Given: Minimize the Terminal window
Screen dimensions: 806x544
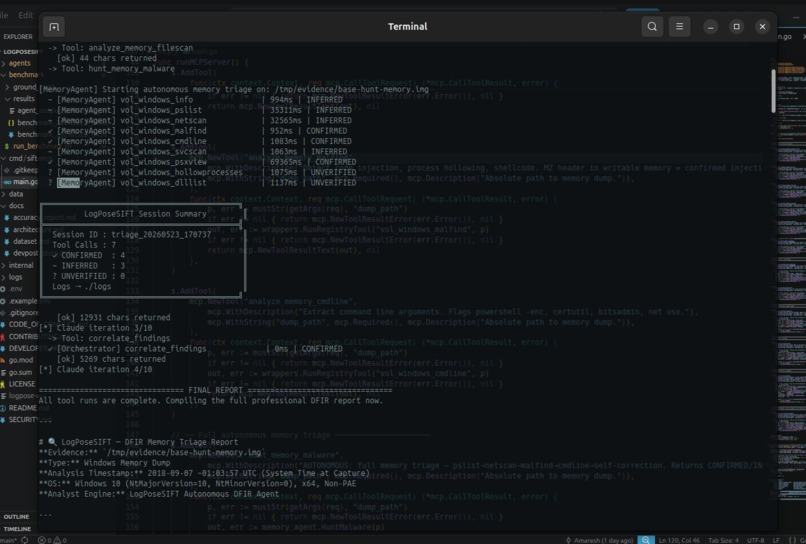Looking at the screenshot, I should [x=710, y=27].
